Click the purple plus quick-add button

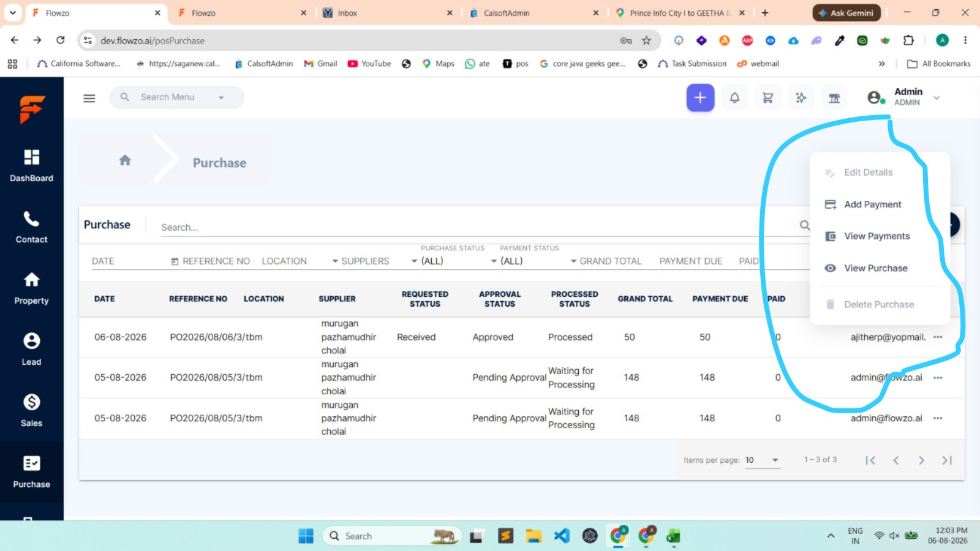pyautogui.click(x=700, y=98)
